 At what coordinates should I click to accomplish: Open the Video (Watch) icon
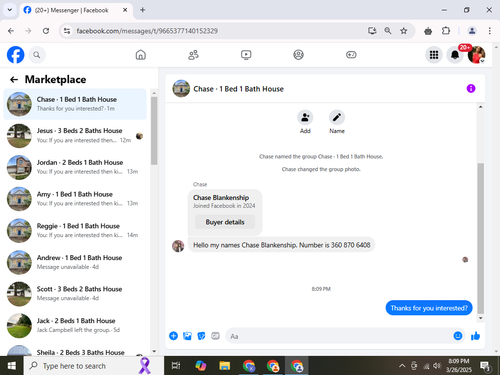[x=246, y=55]
